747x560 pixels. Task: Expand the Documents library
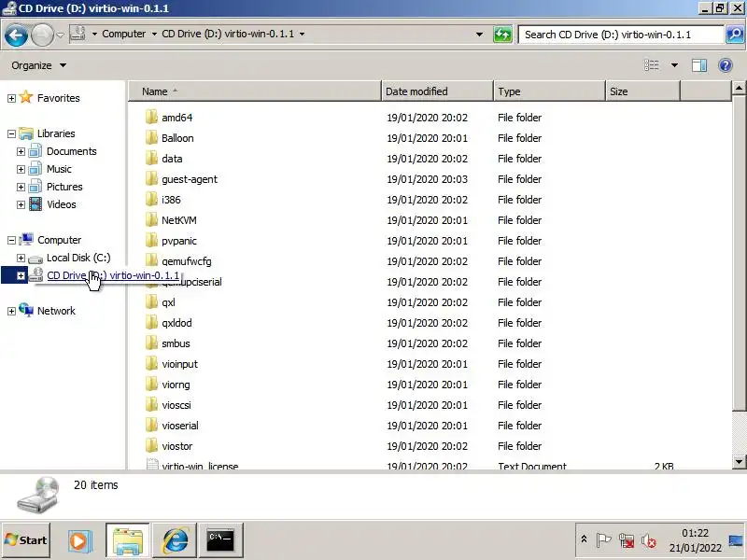[21, 151]
